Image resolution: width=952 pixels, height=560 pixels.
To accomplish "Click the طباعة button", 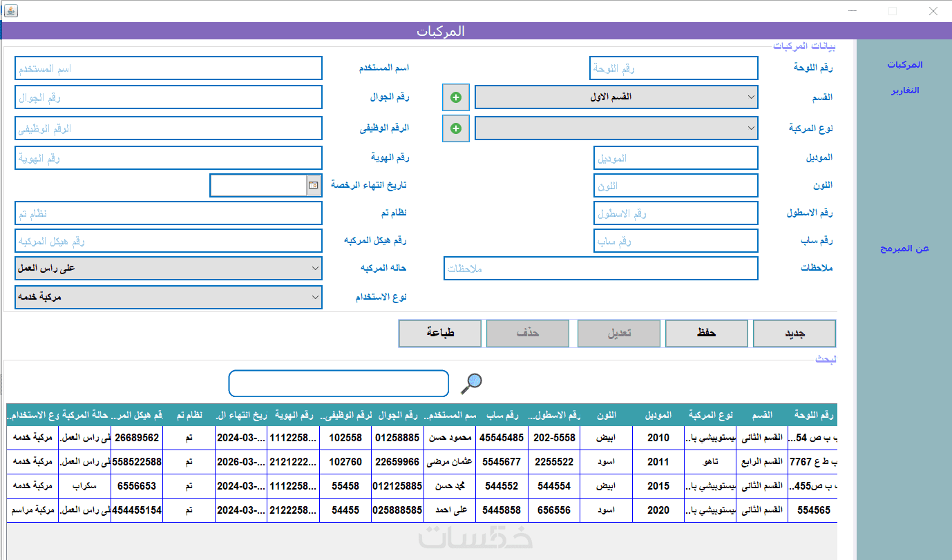I will (440, 334).
